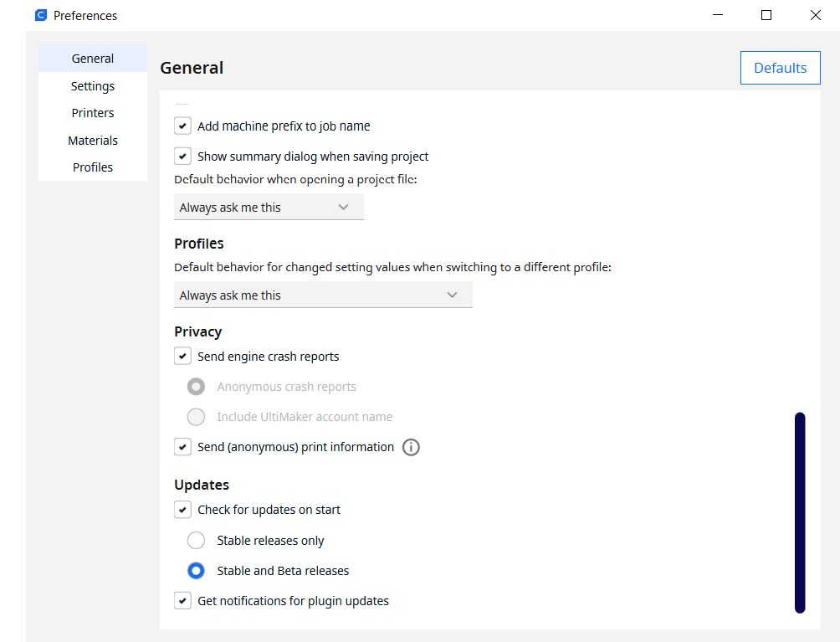Viewport: 840px width, 642px height.
Task: Go to Printers preferences page
Action: coord(93,113)
